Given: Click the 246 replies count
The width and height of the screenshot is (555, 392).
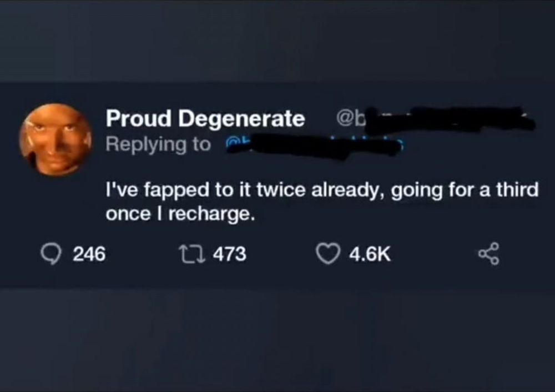Looking at the screenshot, I should click(x=89, y=254).
